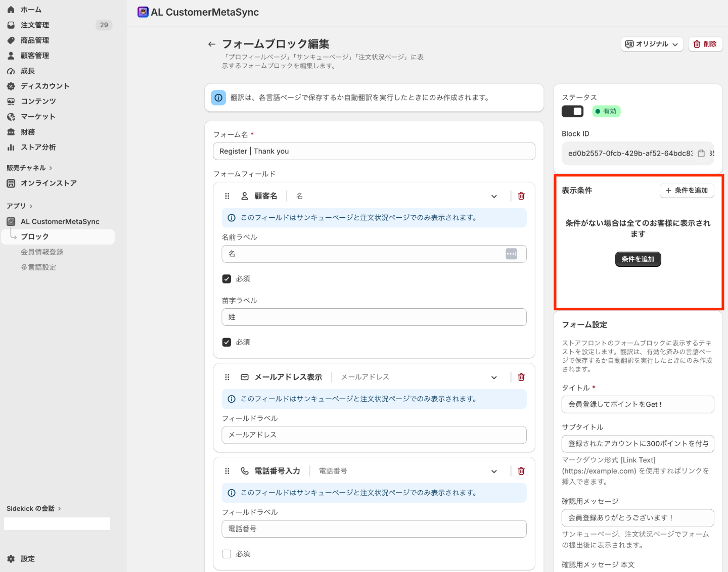
Task: Click the red 削除 button
Action: [705, 44]
